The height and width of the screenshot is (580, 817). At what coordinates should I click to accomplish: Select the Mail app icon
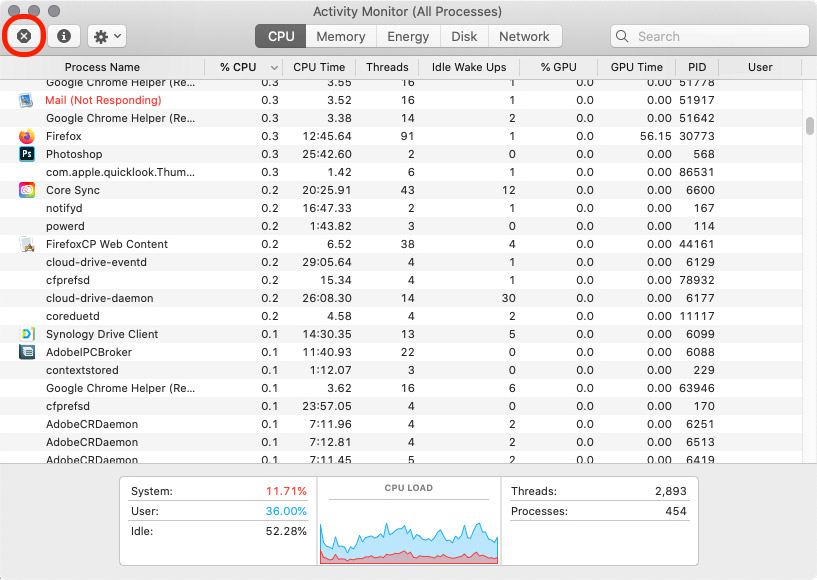tap(26, 100)
